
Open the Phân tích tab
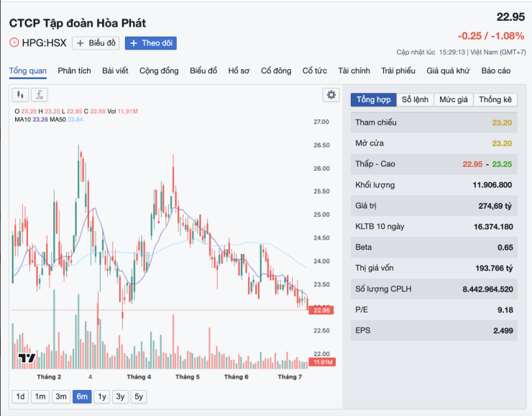click(x=74, y=71)
